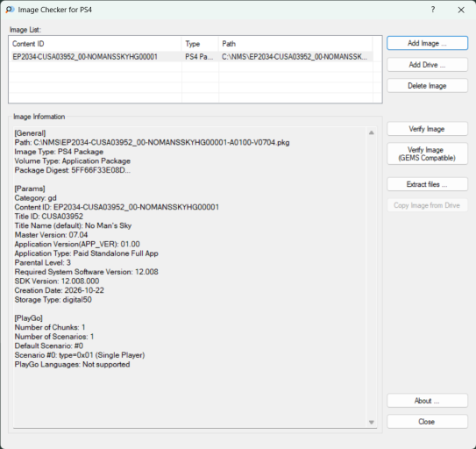Click 'Scenario #0: type=0x01 (Single Player)'
Screen dimensions: 476x449
point(80,355)
